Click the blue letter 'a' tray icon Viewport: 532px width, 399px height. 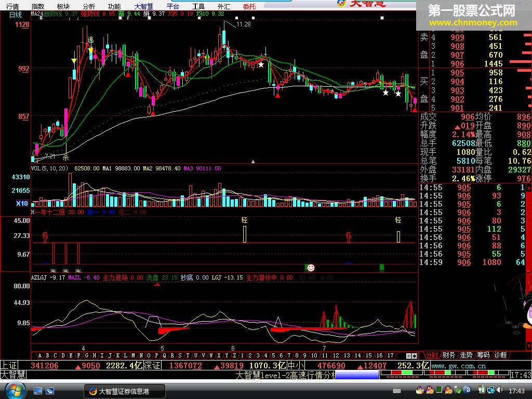pyautogui.click(x=468, y=390)
